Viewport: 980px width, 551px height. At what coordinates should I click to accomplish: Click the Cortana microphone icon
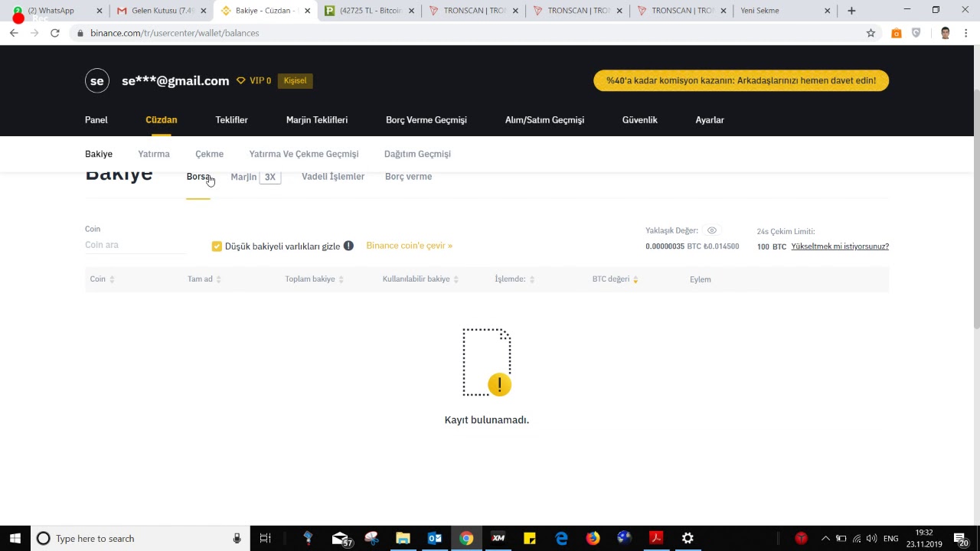click(x=237, y=539)
